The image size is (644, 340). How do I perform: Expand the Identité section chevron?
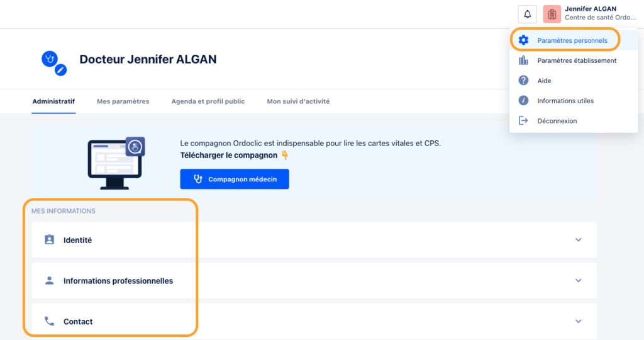point(579,240)
